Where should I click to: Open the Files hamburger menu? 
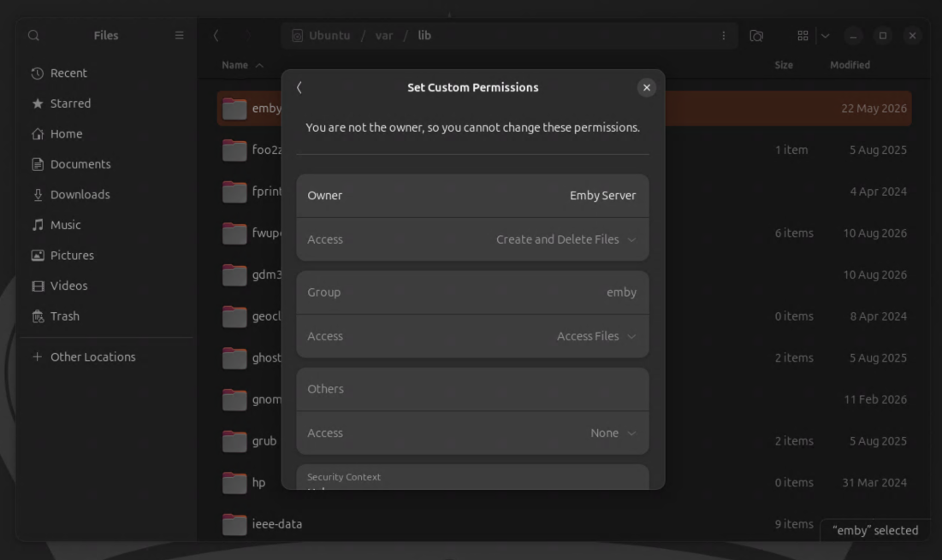(x=179, y=35)
